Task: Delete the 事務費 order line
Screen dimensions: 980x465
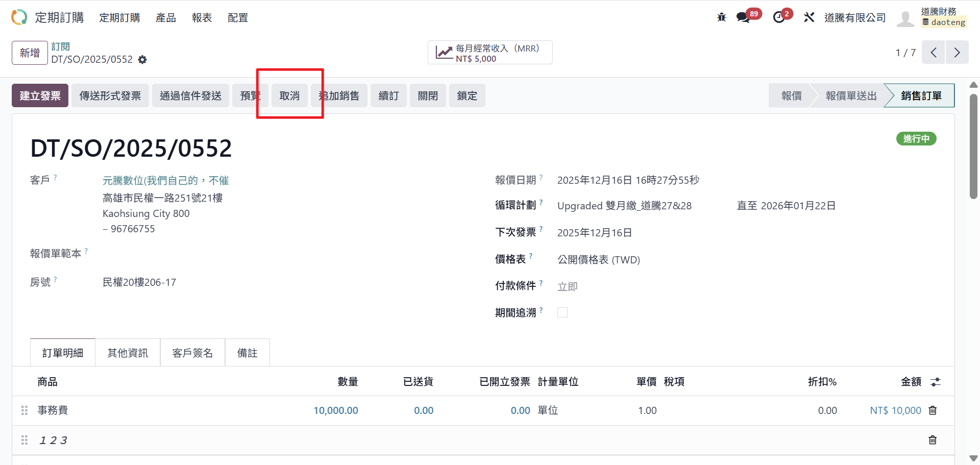Action: [933, 410]
